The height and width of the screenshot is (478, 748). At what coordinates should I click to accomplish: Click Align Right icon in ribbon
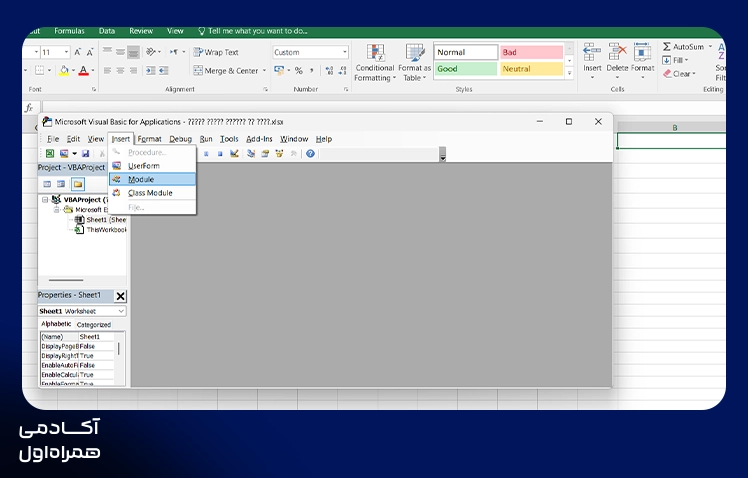pos(134,71)
